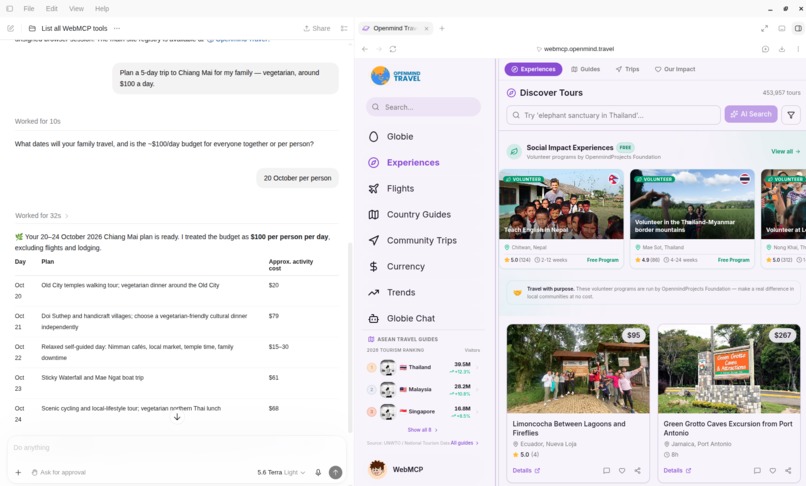Open Country Guides in the sidebar

click(409, 214)
